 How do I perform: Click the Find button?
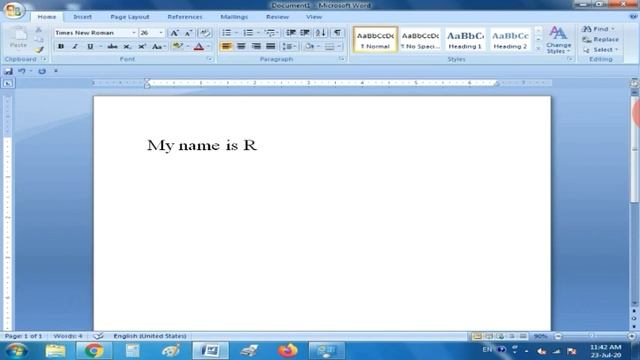point(598,29)
